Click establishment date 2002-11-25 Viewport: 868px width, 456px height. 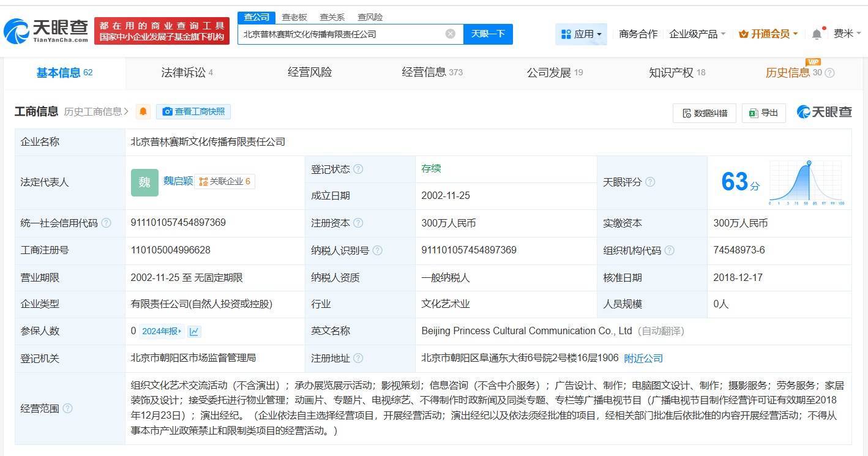446,196
